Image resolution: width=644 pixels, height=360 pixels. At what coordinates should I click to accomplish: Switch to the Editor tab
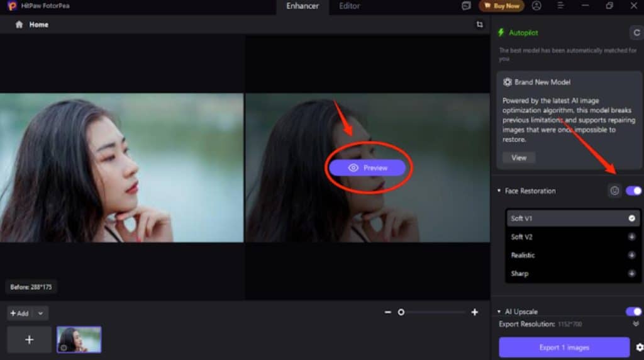tap(350, 6)
